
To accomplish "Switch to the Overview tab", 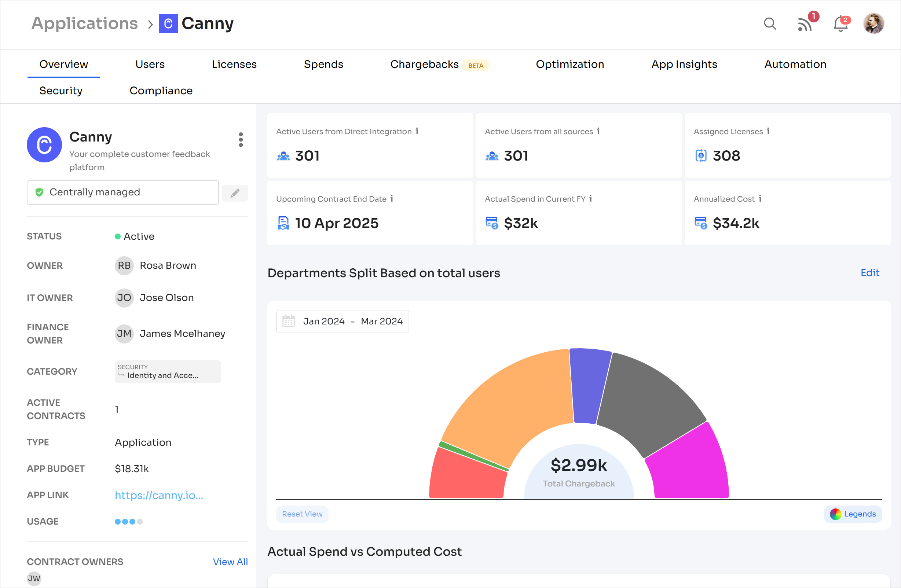I will pos(63,64).
